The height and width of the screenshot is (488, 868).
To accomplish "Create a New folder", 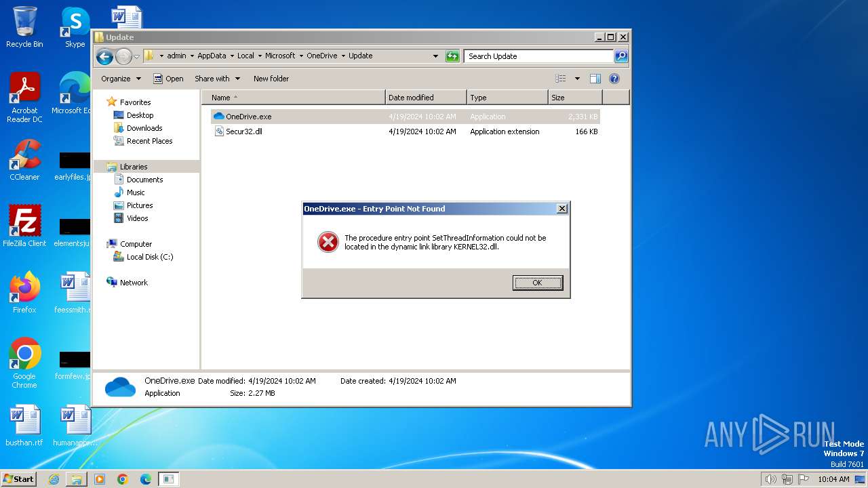I will click(x=271, y=79).
